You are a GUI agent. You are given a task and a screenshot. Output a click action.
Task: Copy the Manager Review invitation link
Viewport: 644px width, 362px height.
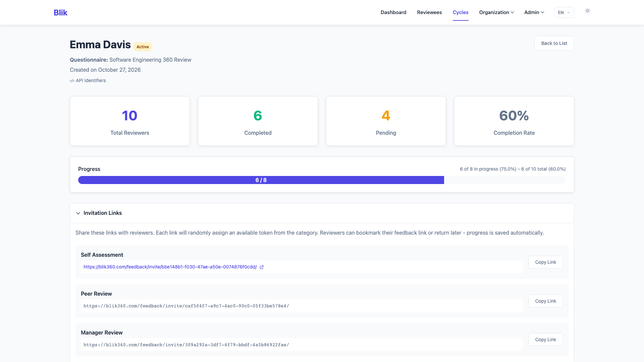click(545, 340)
